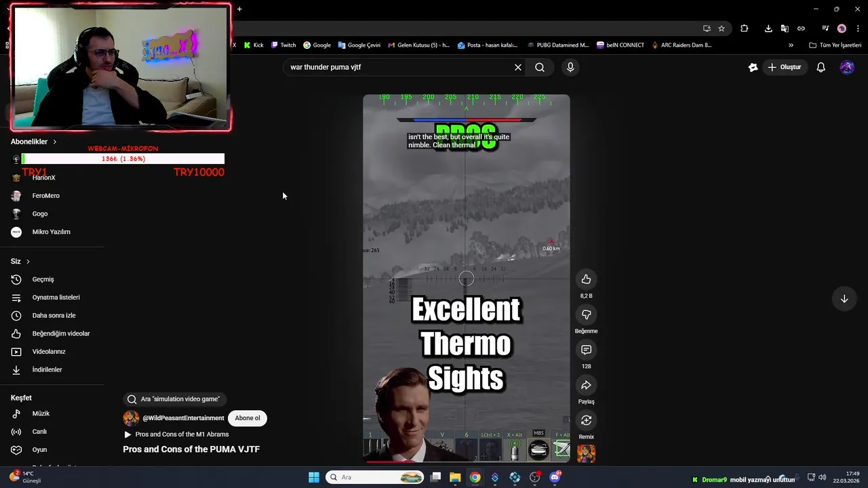Click the sound thumbnail below Remix
The width and height of the screenshot is (868, 488).
point(586,453)
